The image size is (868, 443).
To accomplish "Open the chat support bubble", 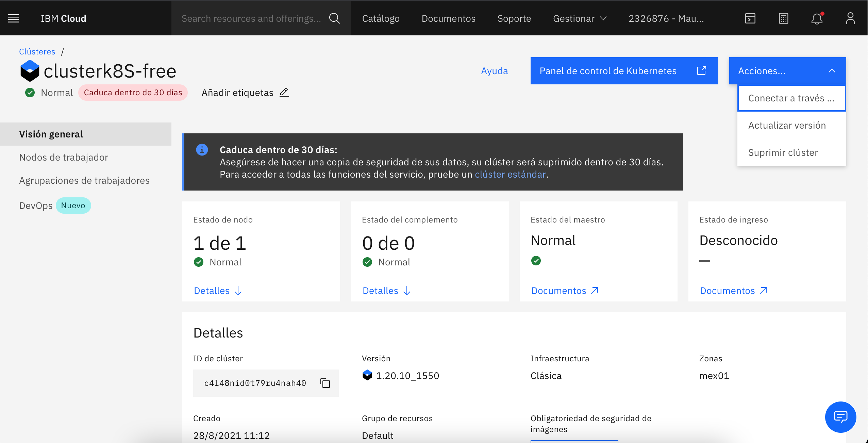I will (x=840, y=417).
